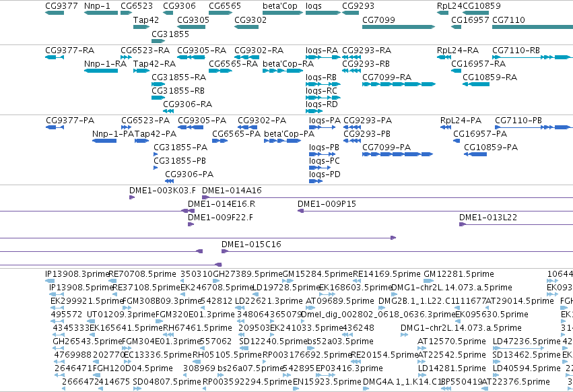This screenshot has width=573, height=392.
Task: Click the DME1-013L22 clone label
Action: (x=488, y=218)
